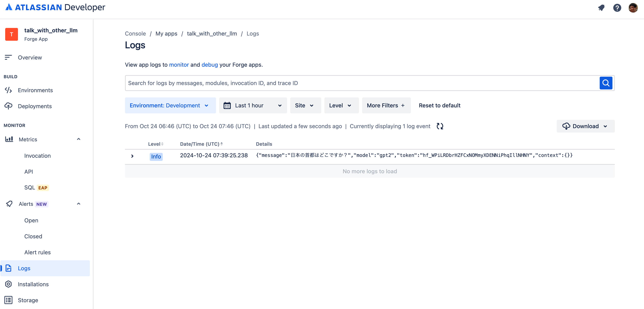Screen dimensions: 644x309
Task: Click the More Filters button
Action: pos(386,106)
